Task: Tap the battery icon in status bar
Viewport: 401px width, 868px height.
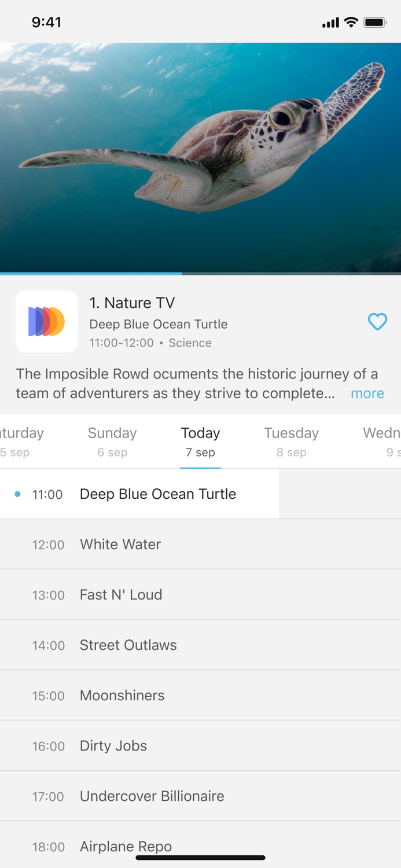Action: [x=374, y=23]
